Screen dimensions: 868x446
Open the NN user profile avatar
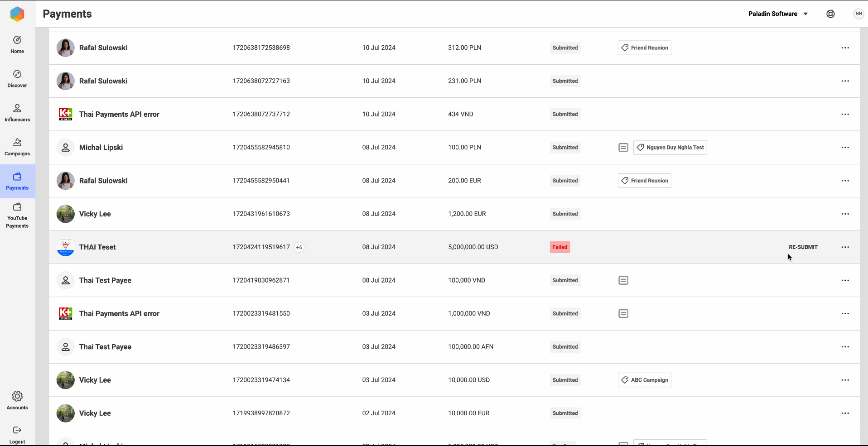pos(858,14)
